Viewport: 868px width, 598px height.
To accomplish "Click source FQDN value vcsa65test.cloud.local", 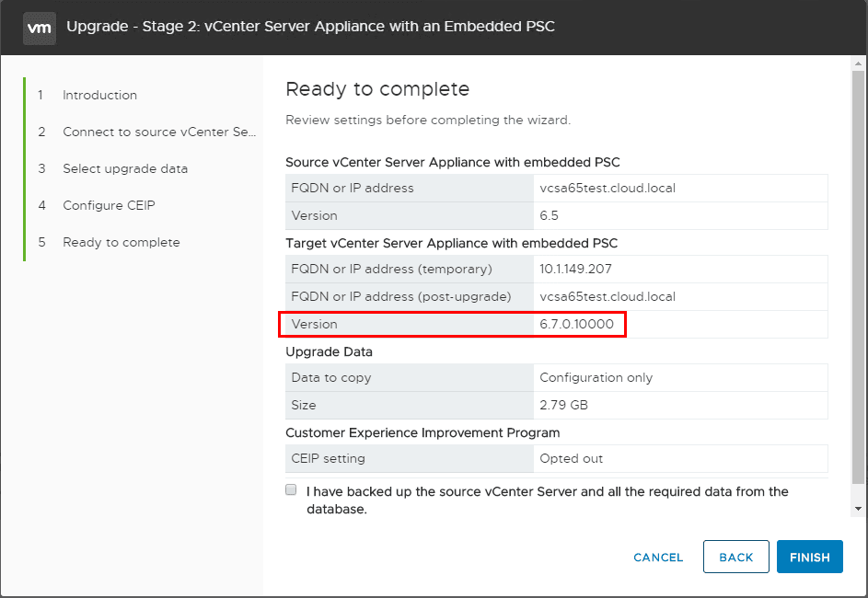I will pyautogui.click(x=608, y=188).
